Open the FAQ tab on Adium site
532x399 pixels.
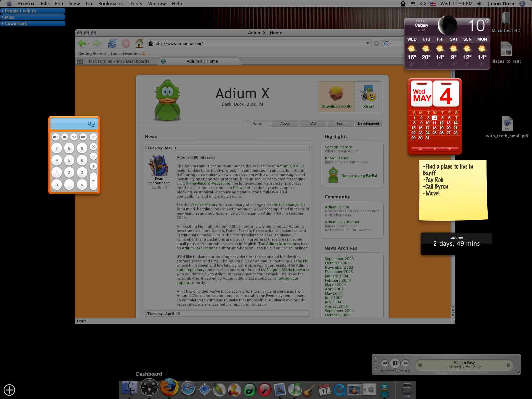point(313,123)
